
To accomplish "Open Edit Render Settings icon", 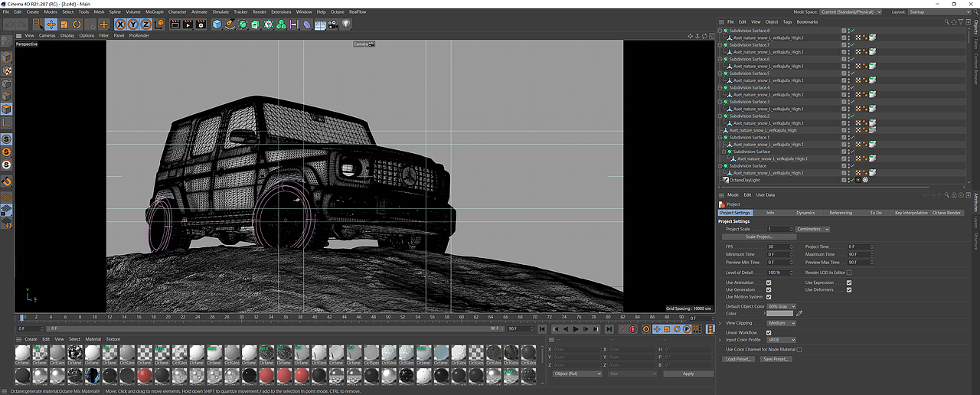I will 201,24.
